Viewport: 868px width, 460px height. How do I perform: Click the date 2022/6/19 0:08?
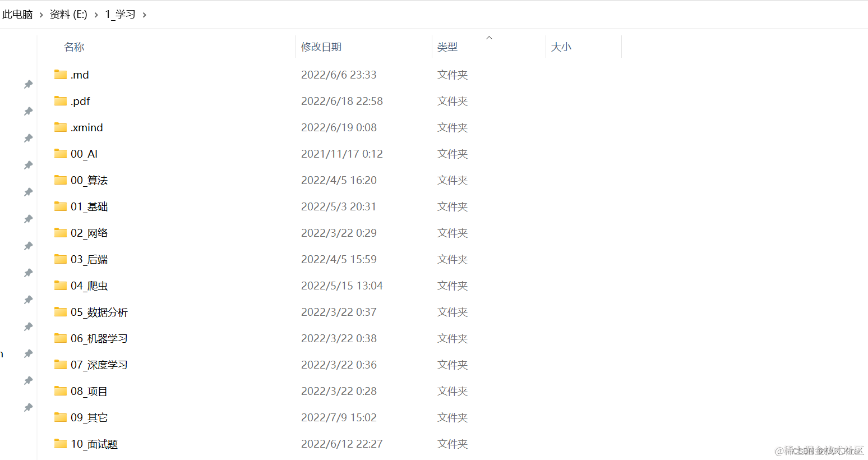tap(339, 128)
